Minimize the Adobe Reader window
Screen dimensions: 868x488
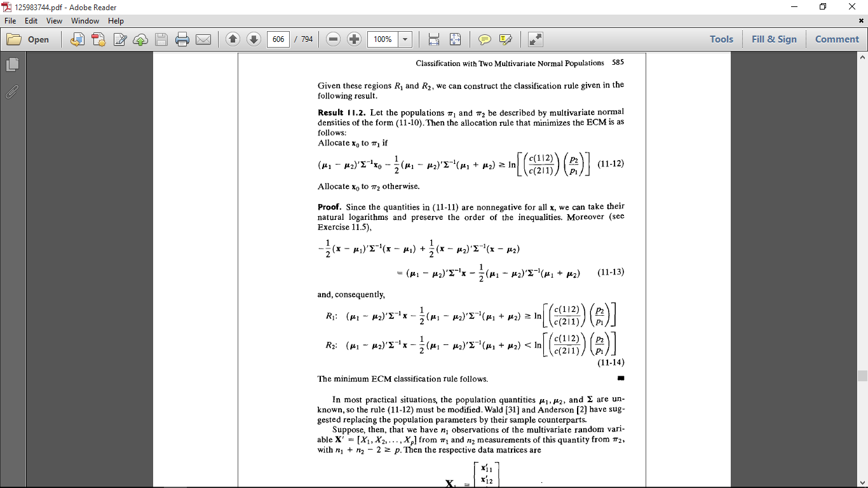pos(794,7)
